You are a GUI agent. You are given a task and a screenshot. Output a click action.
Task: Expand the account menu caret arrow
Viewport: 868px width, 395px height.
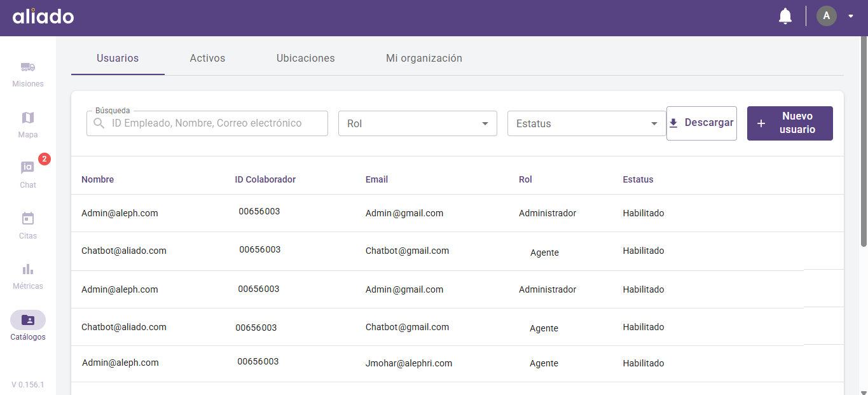point(851,17)
